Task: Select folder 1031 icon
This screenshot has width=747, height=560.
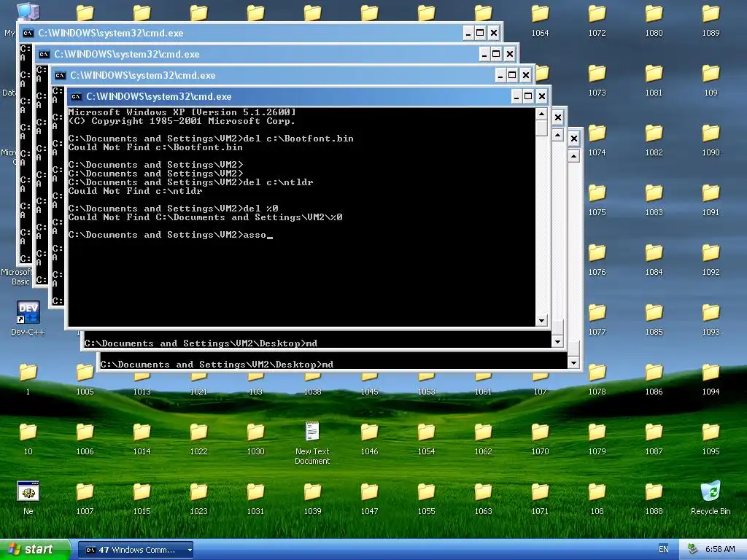Action: [255, 492]
